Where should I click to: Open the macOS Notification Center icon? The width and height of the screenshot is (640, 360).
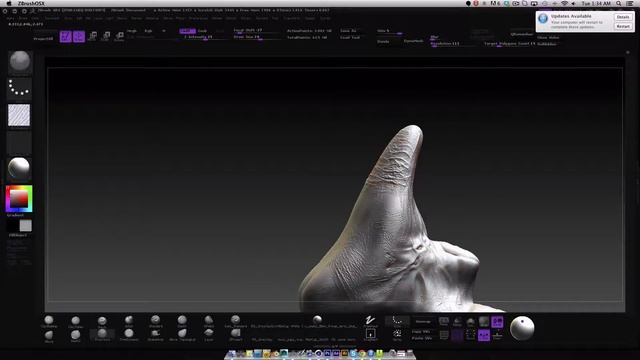pyautogui.click(x=631, y=3)
